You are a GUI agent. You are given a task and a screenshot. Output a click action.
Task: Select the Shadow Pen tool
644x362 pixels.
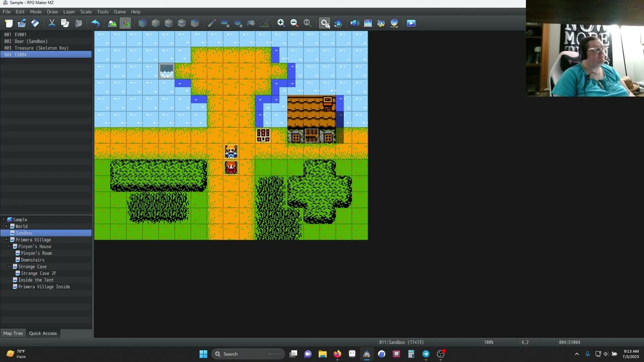(264, 23)
